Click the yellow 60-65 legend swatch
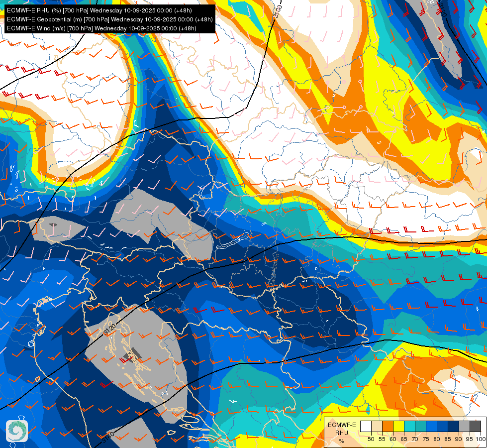This screenshot has height=448, width=487. coord(398,426)
